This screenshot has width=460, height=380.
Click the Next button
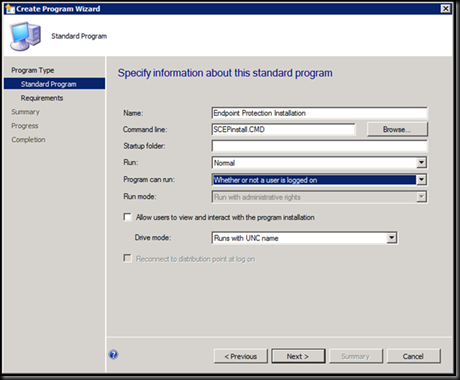coord(298,356)
